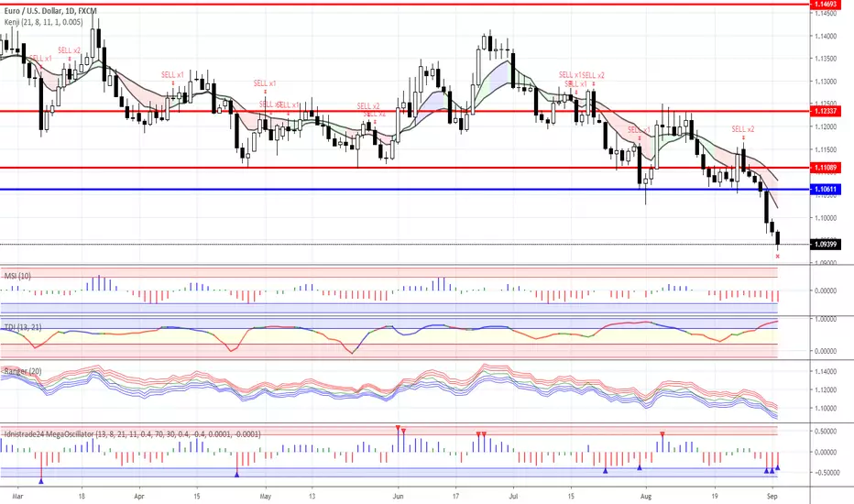
Task: Click the red down-triangle near June in oscillator
Action: 398,428
